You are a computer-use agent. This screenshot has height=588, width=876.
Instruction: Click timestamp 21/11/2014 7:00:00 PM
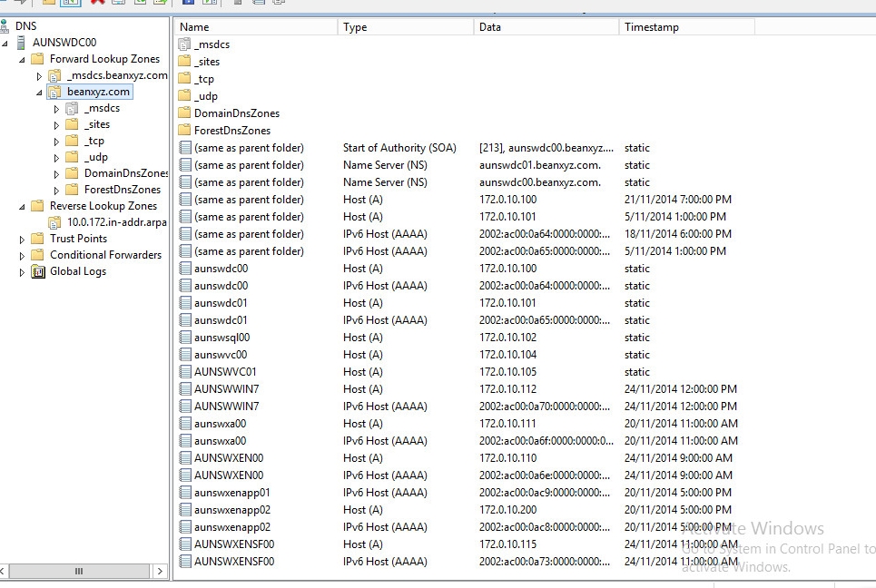pos(678,200)
